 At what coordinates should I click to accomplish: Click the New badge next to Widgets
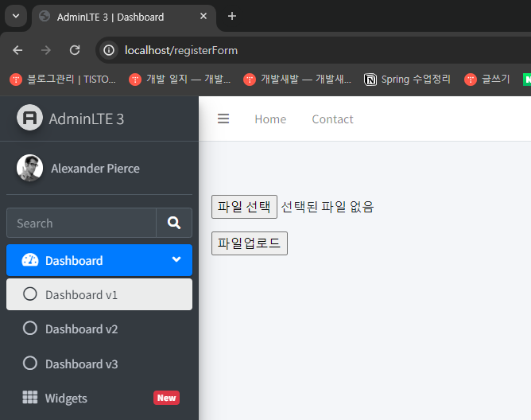pyautogui.click(x=166, y=398)
